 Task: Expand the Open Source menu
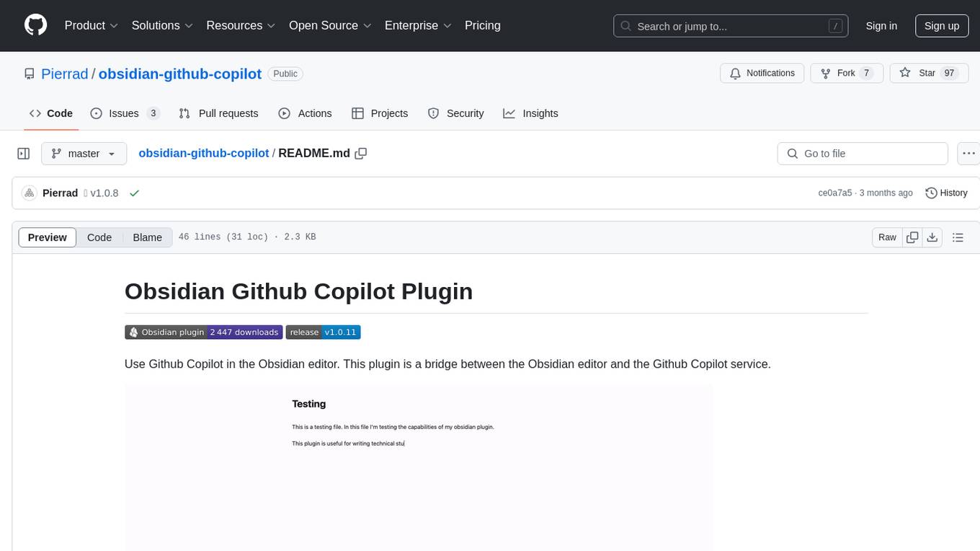[x=330, y=25]
